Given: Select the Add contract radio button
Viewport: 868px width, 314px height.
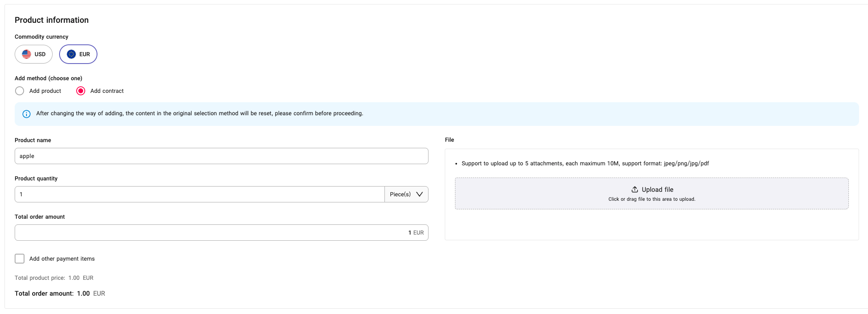Looking at the screenshot, I should [81, 91].
